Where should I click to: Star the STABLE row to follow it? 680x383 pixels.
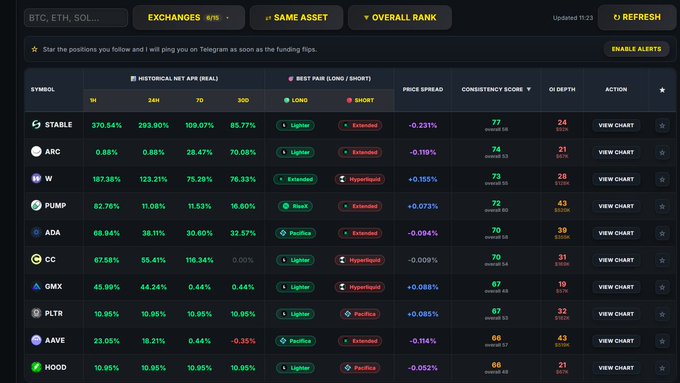(x=662, y=125)
